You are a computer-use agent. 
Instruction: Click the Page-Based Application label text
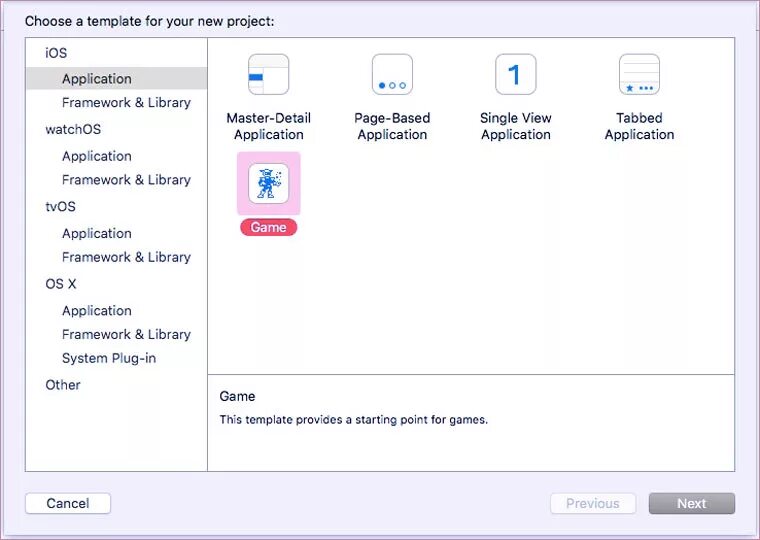(392, 126)
